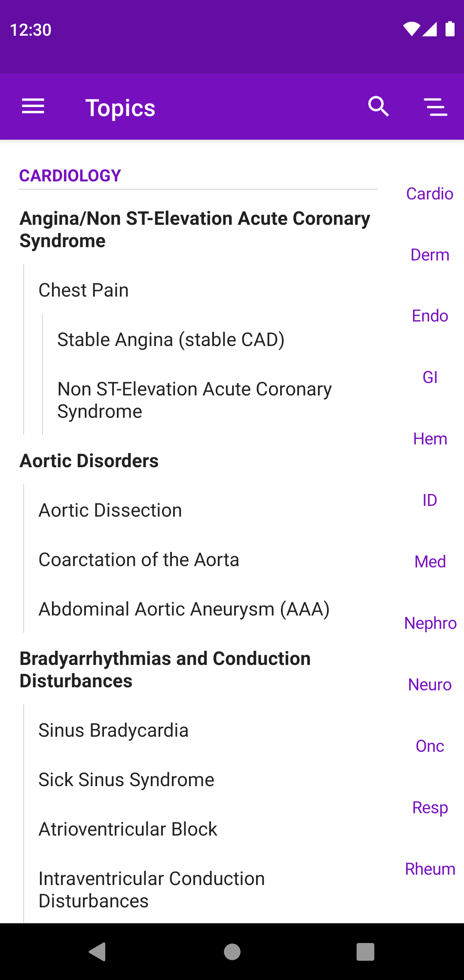Screen dimensions: 464x980
Task: Open the outline list icon in toolbar
Action: (x=436, y=107)
